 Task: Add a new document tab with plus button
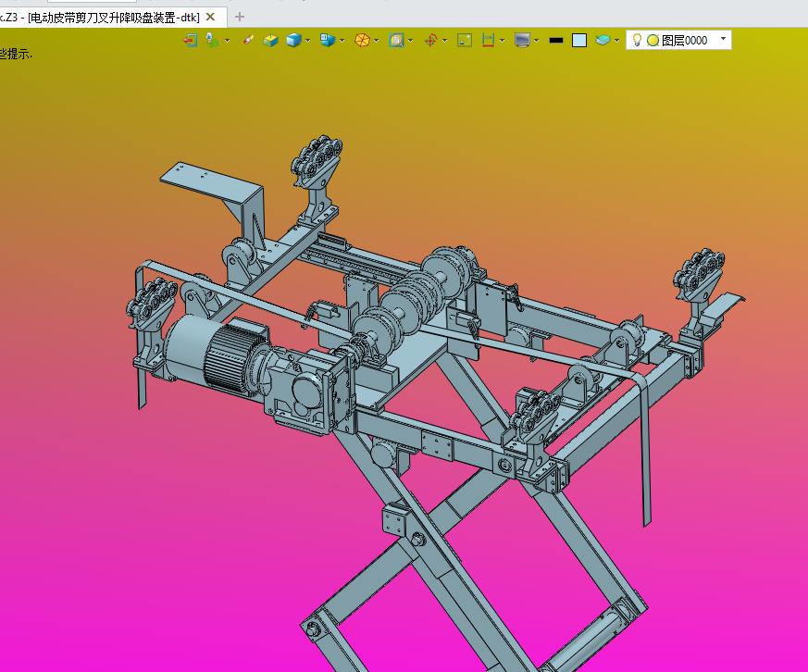pyautogui.click(x=240, y=17)
